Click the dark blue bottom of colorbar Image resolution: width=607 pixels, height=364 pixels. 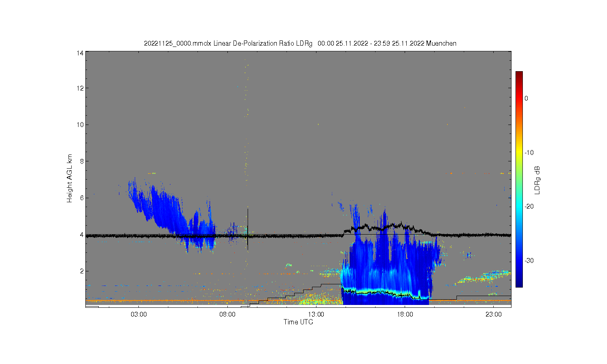point(519,283)
